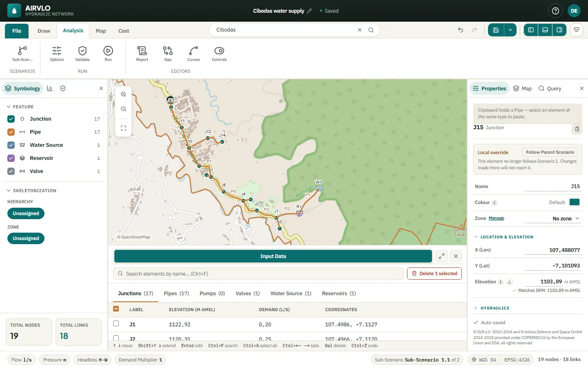588x368 pixels.
Task: Edit the Name field J15
Action: click(x=552, y=186)
